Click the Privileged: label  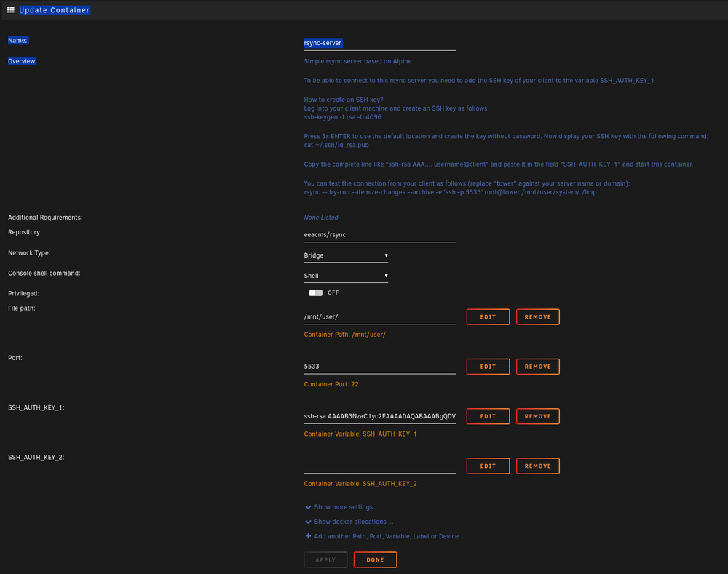pyautogui.click(x=23, y=294)
